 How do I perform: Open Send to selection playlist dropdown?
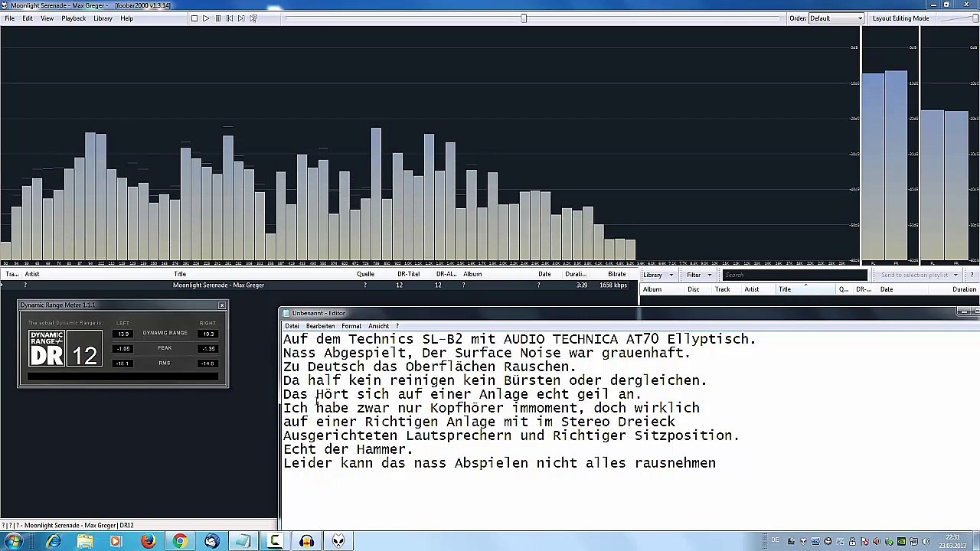pos(919,275)
